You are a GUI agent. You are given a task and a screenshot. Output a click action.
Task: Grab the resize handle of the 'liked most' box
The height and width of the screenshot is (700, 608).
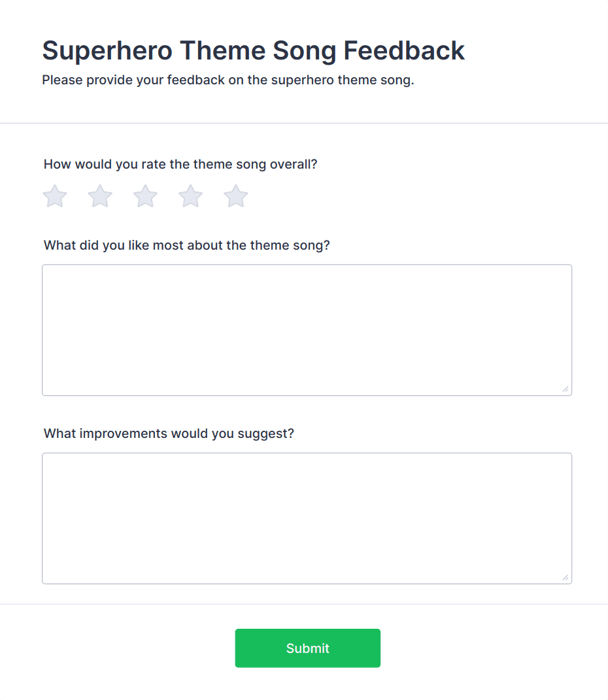pos(565,389)
